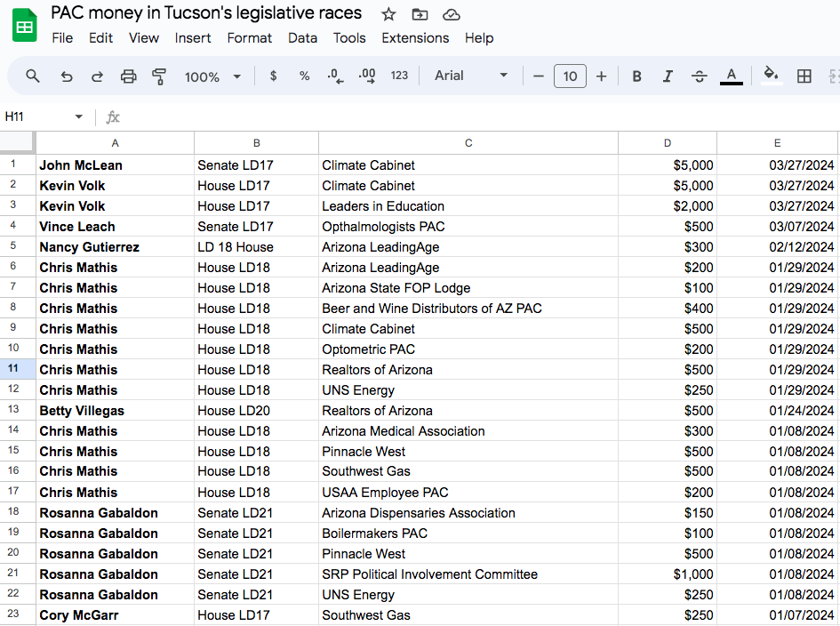Click the font size field
This screenshot has width=840, height=626.
570,76
